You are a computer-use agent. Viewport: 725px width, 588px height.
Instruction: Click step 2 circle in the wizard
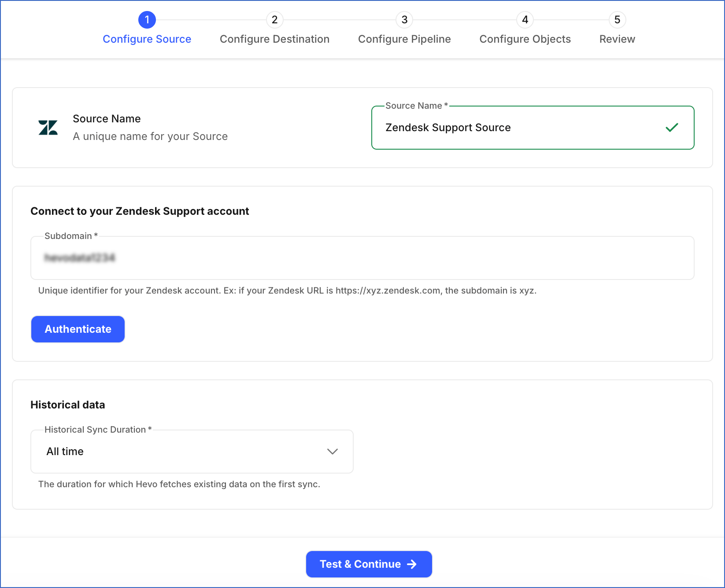[274, 20]
